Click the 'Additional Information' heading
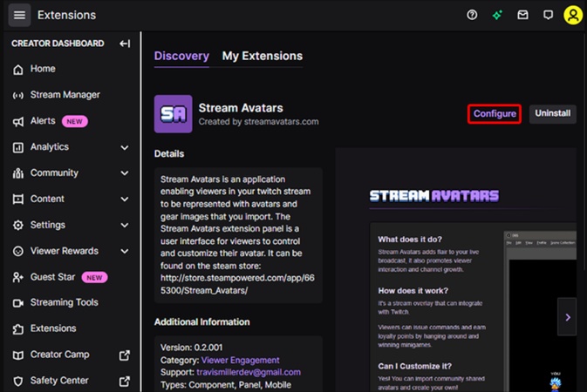Screen dimensions: 587x392 pos(202,322)
